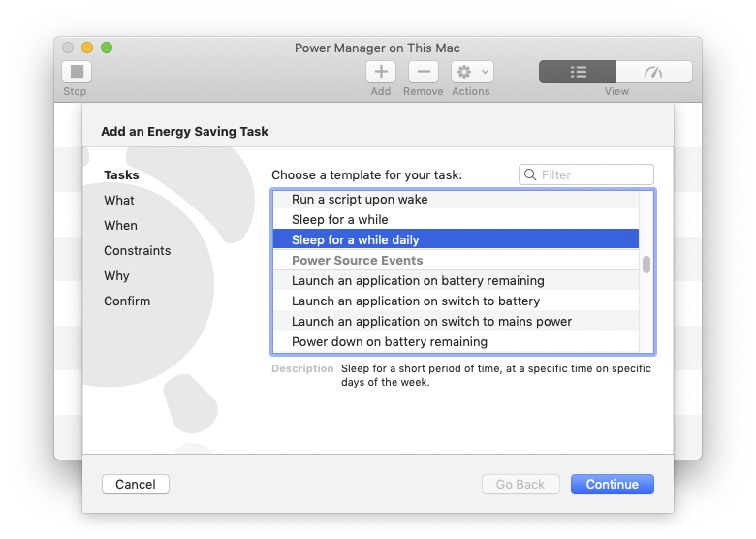Image resolution: width=756 pixels, height=539 pixels.
Task: Click the Continue button
Action: pos(613,484)
